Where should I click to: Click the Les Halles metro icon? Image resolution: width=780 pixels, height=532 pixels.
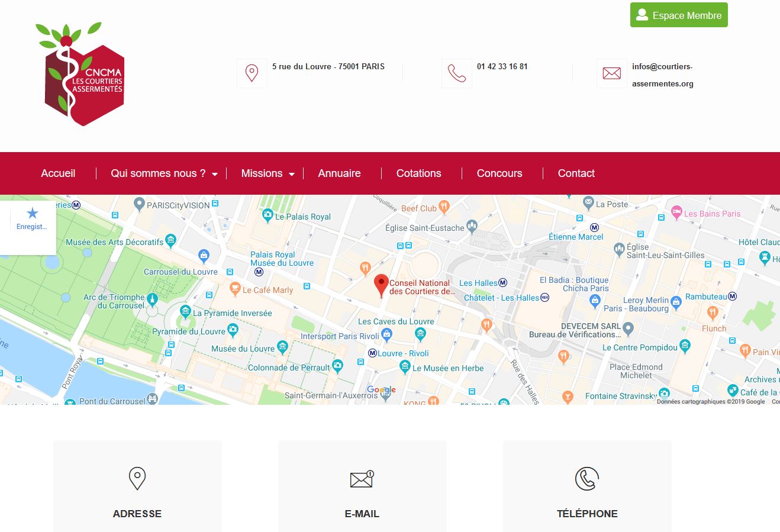pyautogui.click(x=503, y=282)
